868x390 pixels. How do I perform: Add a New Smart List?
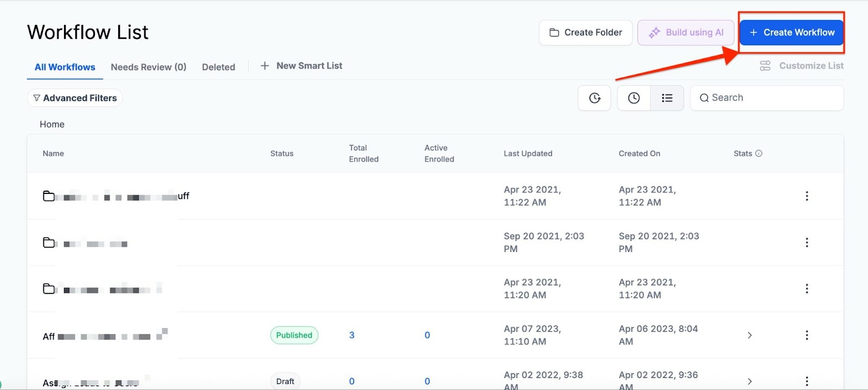[x=302, y=66]
